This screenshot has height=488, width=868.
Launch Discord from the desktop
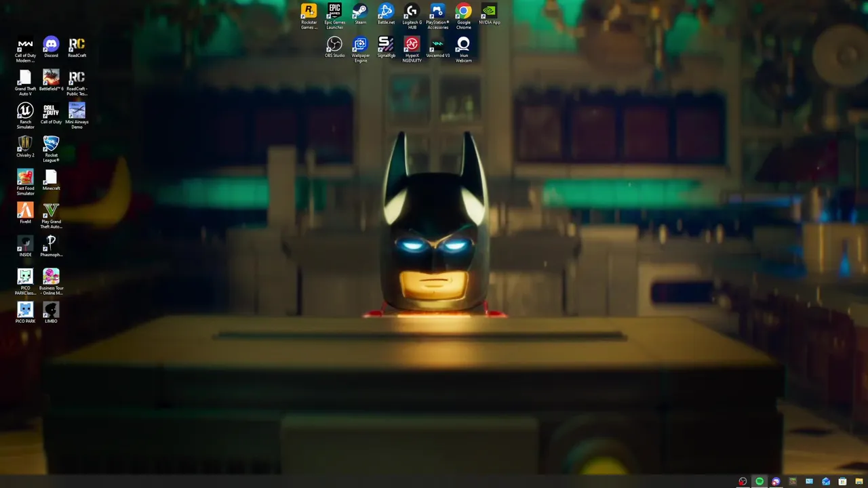[51, 47]
